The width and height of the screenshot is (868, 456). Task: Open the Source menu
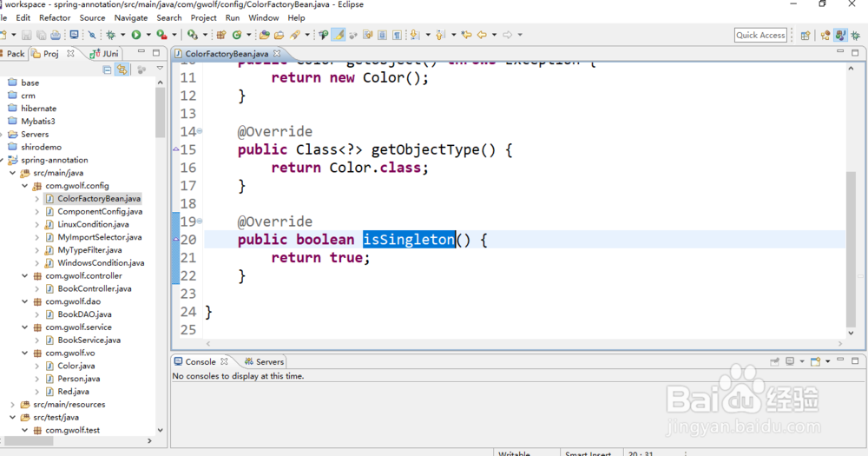click(x=92, y=17)
